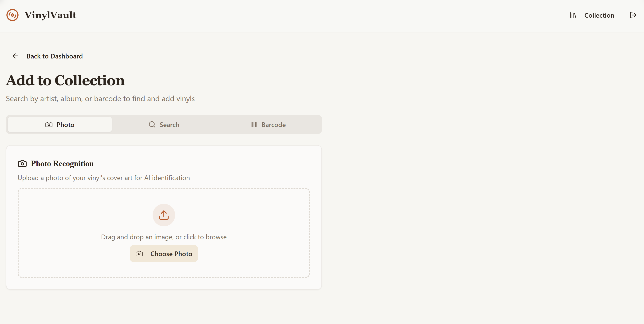Click the magnifier icon in Search tab

[152, 125]
